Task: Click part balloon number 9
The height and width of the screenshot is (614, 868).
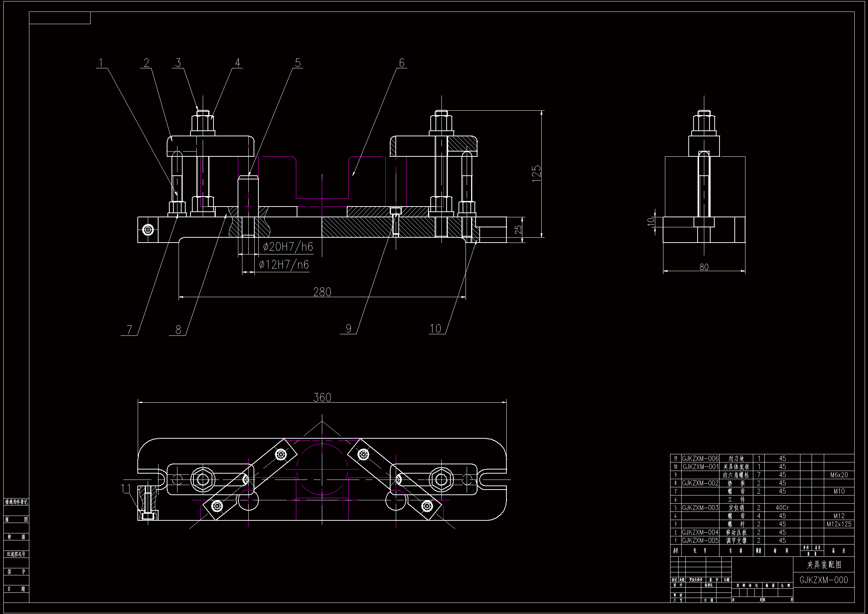Action: 349,328
